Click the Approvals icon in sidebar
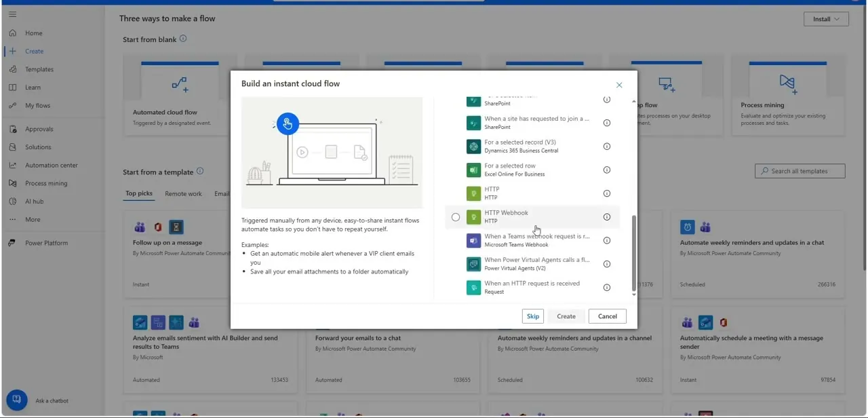This screenshot has height=418, width=868. click(x=12, y=129)
